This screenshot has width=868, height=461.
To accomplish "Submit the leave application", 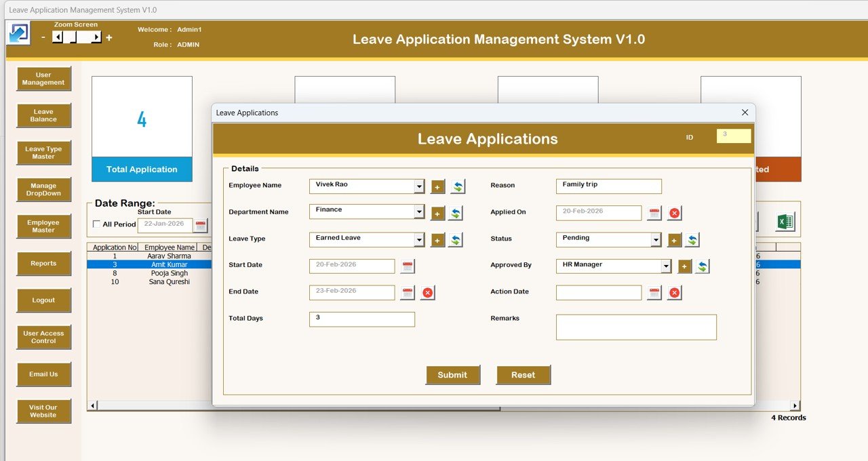I will click(x=453, y=374).
